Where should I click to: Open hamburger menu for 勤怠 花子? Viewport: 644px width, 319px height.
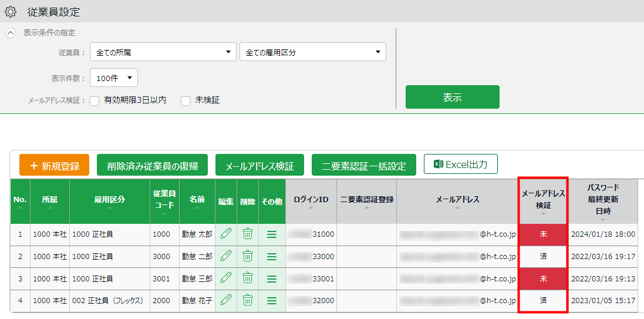pyautogui.click(x=271, y=300)
